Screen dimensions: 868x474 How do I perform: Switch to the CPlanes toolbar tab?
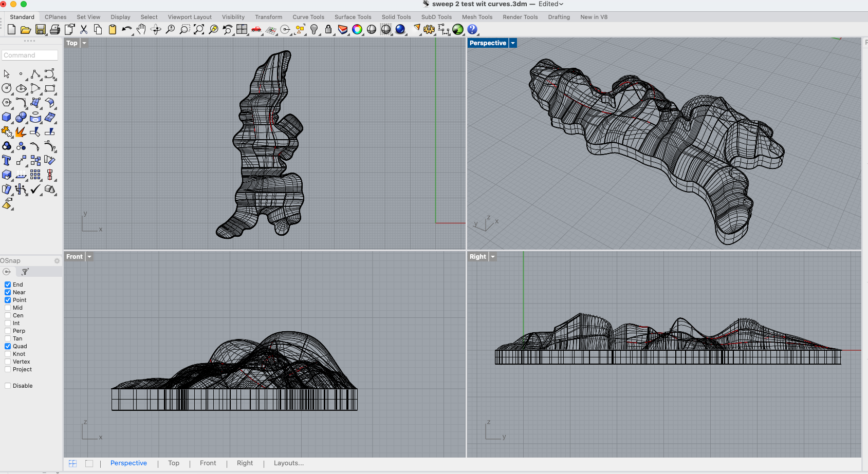click(x=56, y=17)
